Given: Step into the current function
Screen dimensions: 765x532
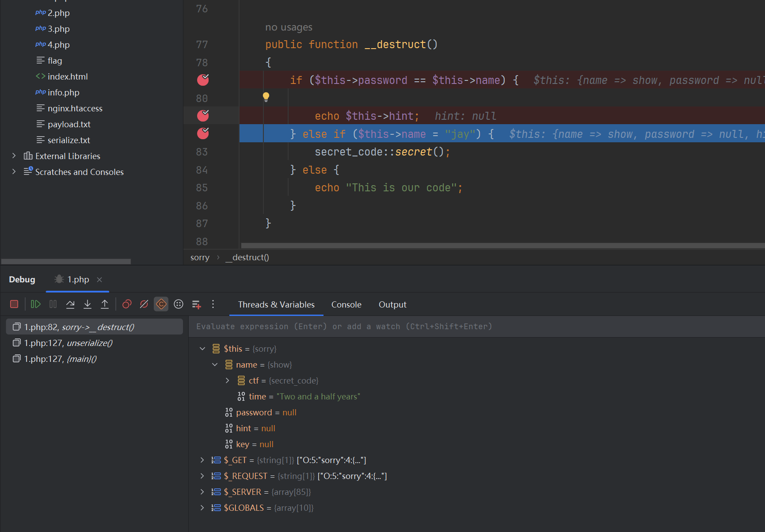Looking at the screenshot, I should [88, 304].
